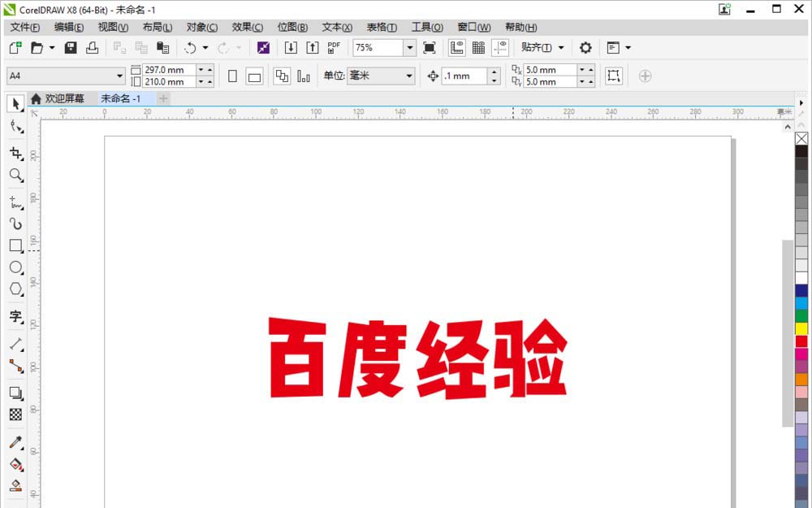Open the A4 page size dropdown
This screenshot has height=508, width=812.
119,76
